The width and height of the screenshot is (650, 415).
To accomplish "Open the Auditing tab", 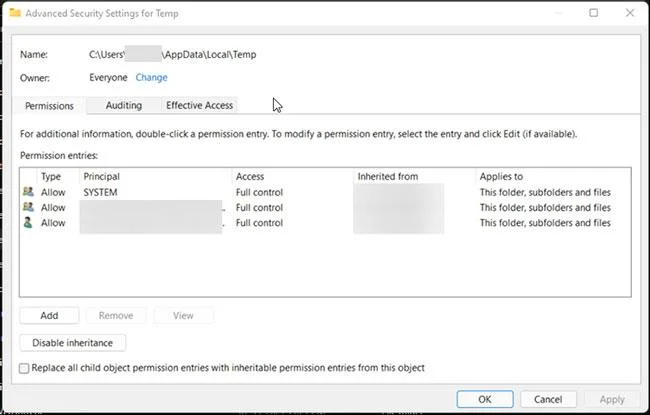I will (x=124, y=105).
